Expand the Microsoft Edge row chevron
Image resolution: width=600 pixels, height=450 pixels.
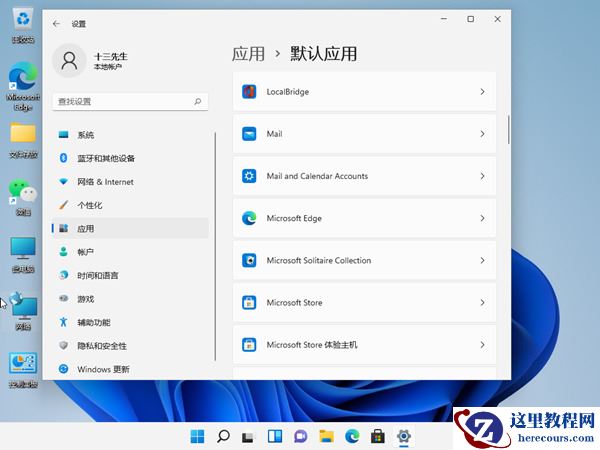[x=482, y=218]
